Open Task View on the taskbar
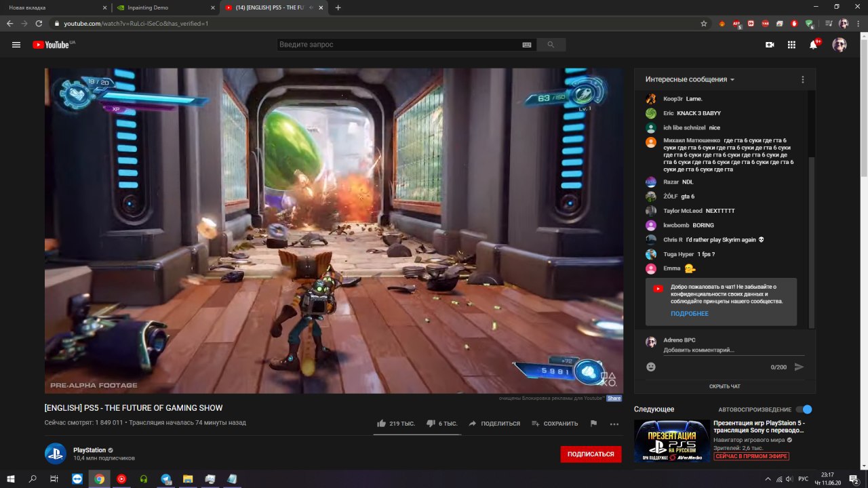Viewport: 868px width, 488px height. 54,479
